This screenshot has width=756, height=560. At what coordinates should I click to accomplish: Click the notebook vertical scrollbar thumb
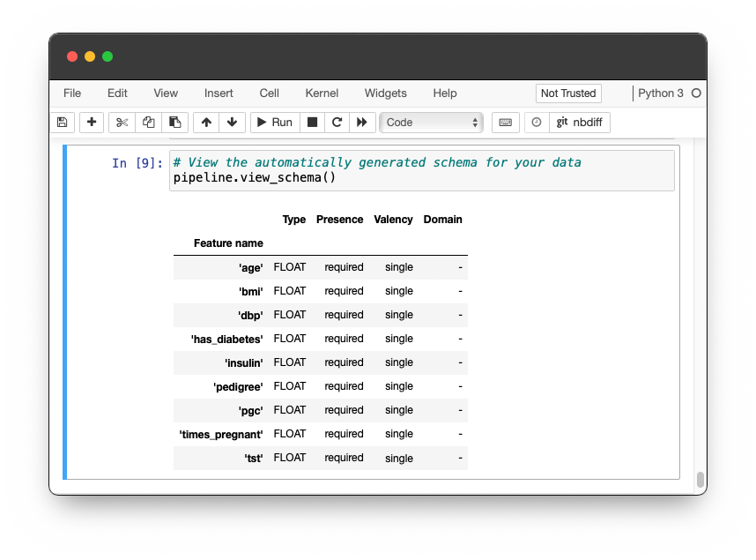pyautogui.click(x=700, y=480)
